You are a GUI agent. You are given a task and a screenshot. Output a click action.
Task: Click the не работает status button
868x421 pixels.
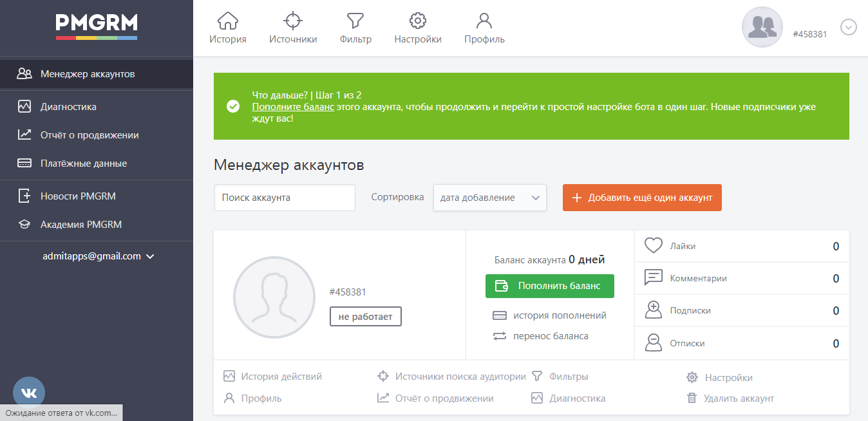365,317
